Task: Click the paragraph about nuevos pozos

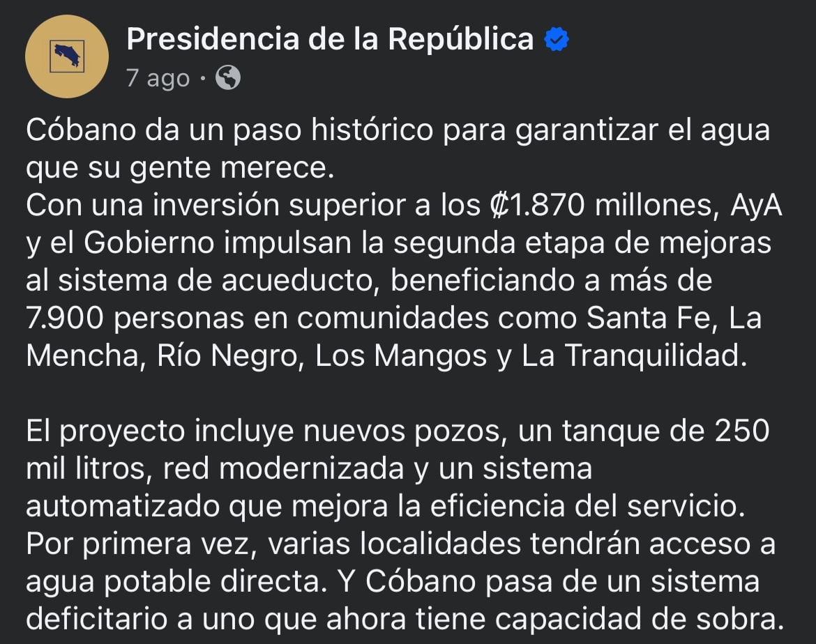Action: tap(398, 431)
